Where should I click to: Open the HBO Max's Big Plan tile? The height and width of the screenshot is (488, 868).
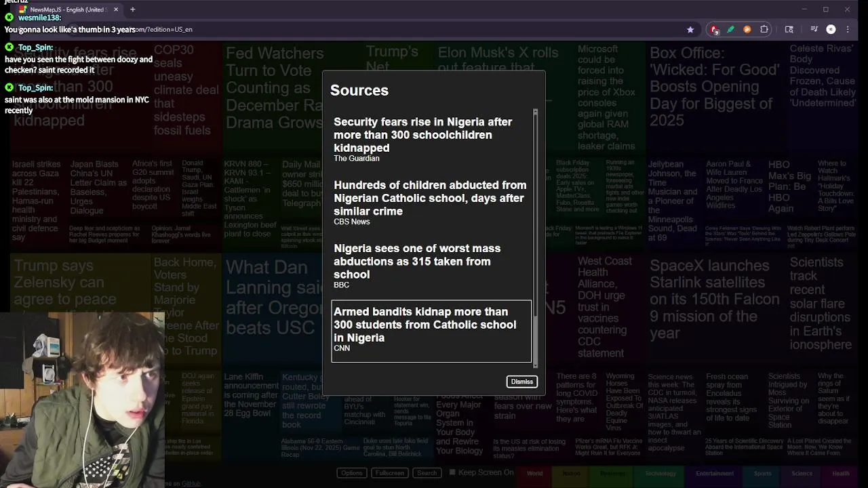point(789,190)
